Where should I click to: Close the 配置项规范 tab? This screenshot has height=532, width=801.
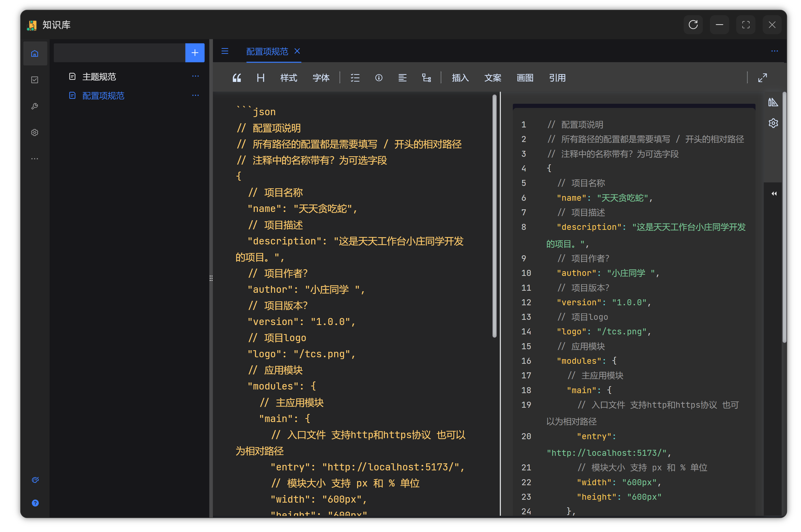pyautogui.click(x=297, y=51)
